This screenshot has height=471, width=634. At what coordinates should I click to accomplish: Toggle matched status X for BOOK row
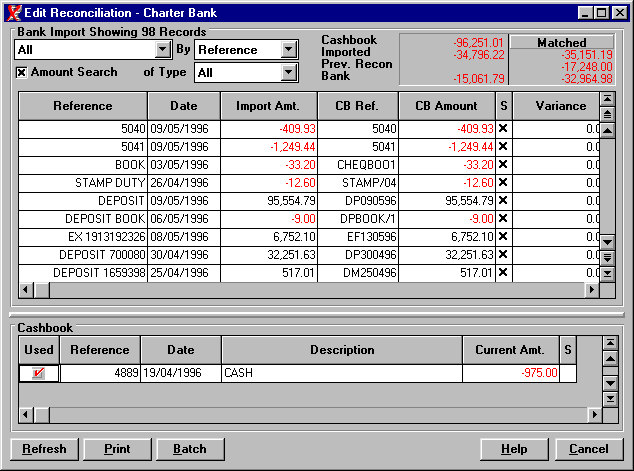503,165
